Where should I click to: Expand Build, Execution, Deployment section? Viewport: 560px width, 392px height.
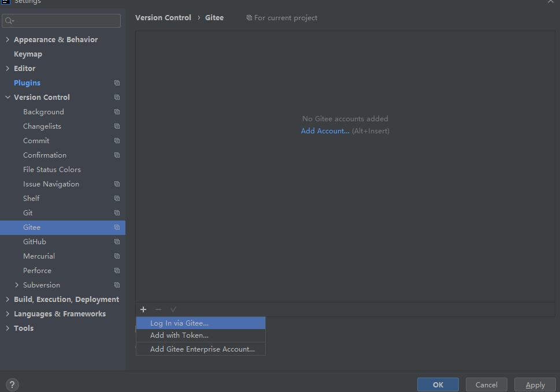pos(8,300)
